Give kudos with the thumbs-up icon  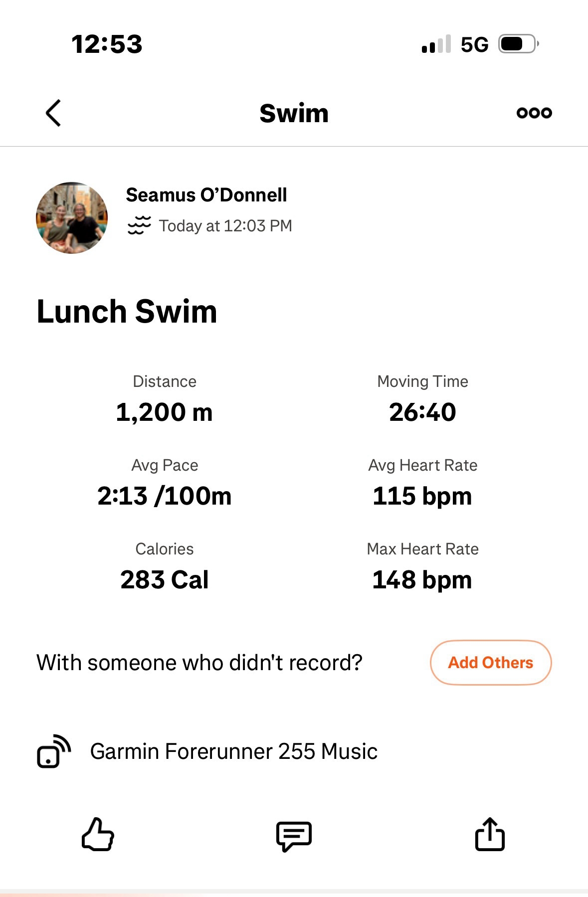click(98, 834)
